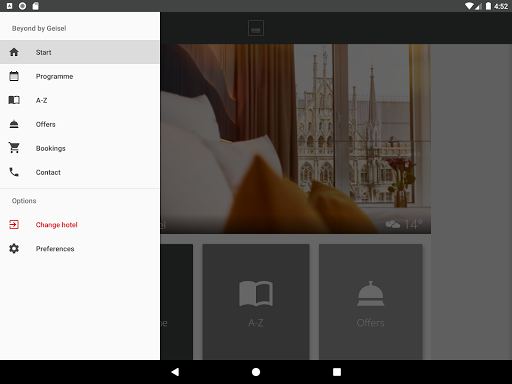Click the open book icon beside A-Z in drawer
The width and height of the screenshot is (512, 384).
coord(14,100)
